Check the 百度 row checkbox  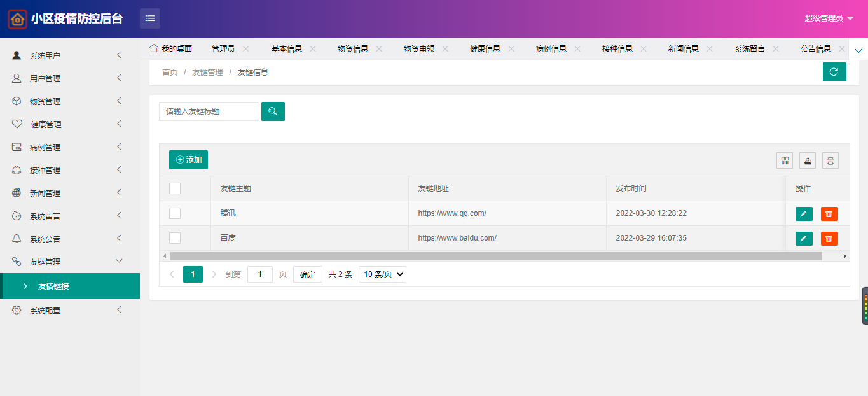(175, 238)
